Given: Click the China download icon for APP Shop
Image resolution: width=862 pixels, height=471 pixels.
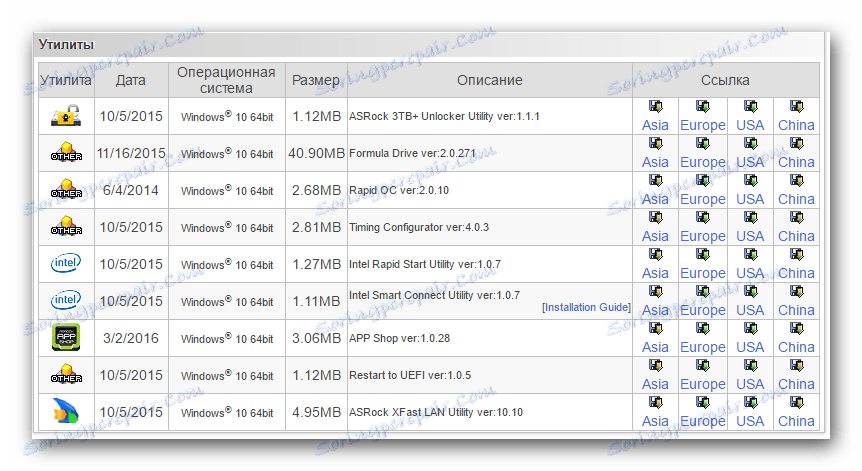Looking at the screenshot, I should coord(797,328).
